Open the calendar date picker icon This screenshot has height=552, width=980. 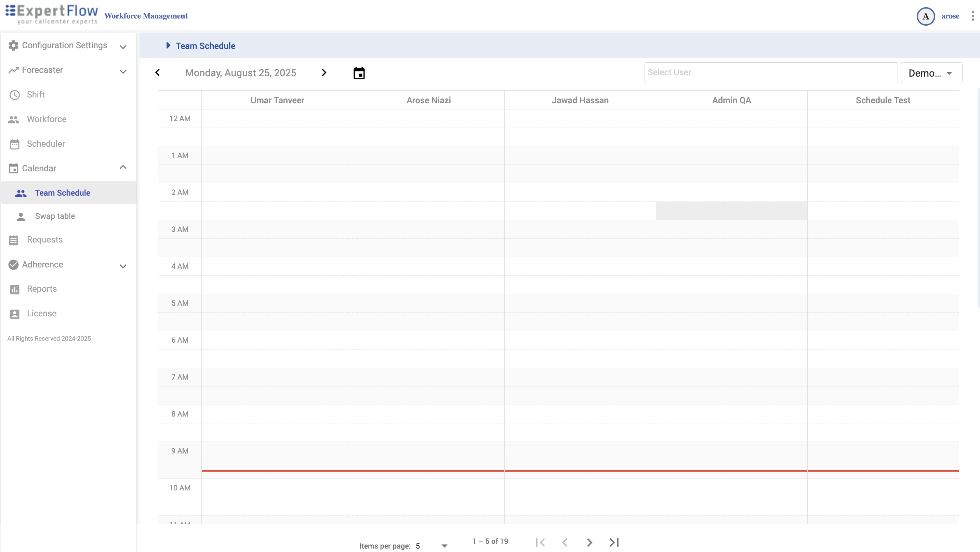tap(359, 73)
